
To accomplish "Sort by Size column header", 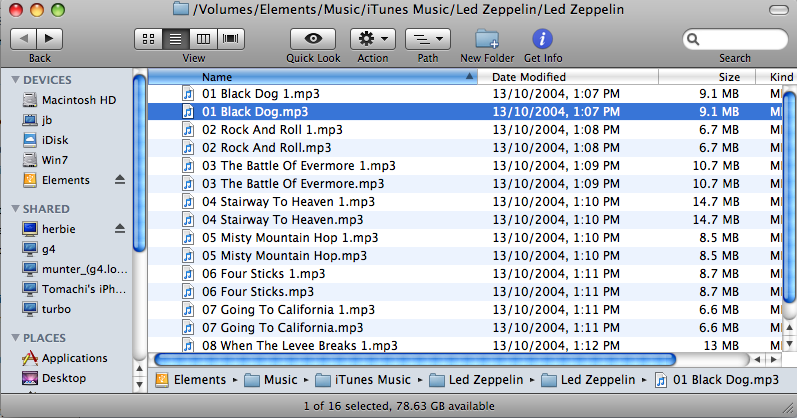I will (x=707, y=77).
